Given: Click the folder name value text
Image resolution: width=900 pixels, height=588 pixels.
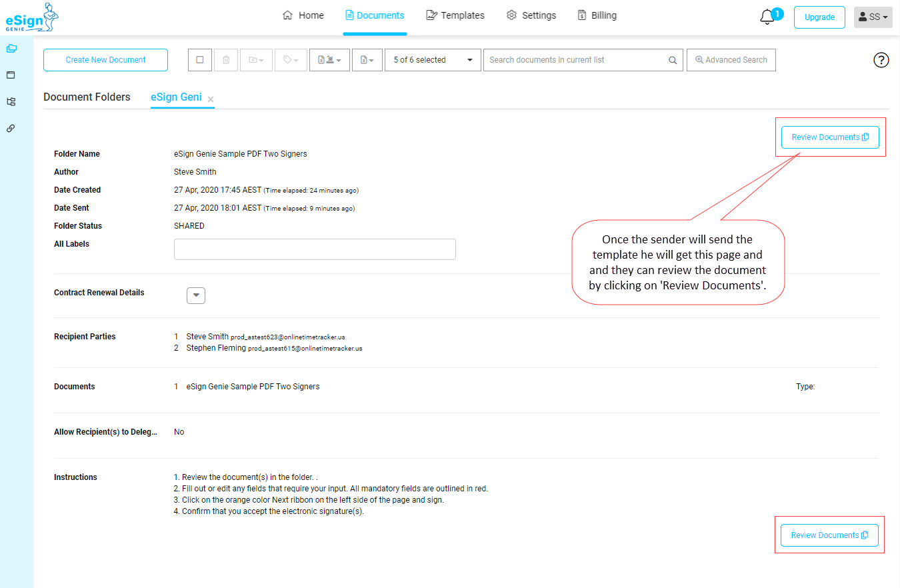Looking at the screenshot, I should click(241, 154).
